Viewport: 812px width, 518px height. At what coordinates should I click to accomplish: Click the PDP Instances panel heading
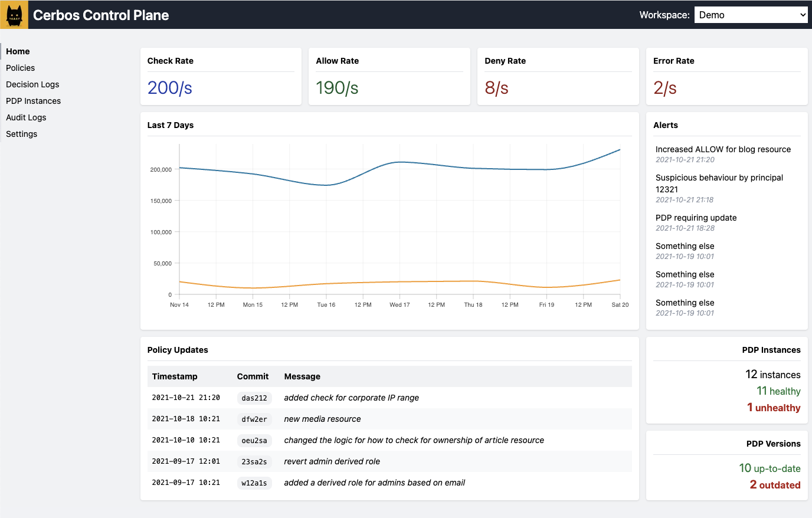tap(771, 350)
